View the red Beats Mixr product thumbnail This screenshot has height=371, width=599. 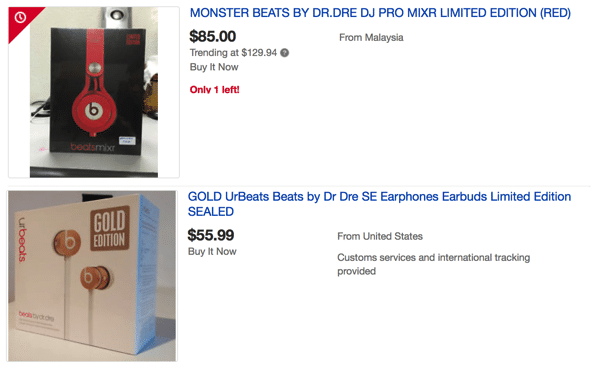[x=94, y=92]
